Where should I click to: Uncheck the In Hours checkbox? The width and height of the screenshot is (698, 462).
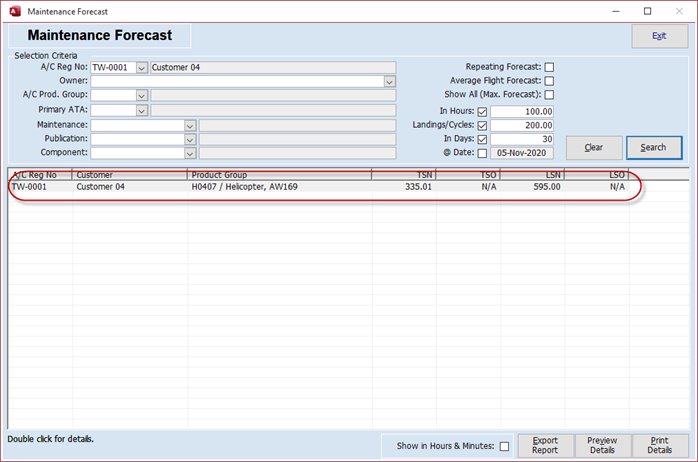483,111
